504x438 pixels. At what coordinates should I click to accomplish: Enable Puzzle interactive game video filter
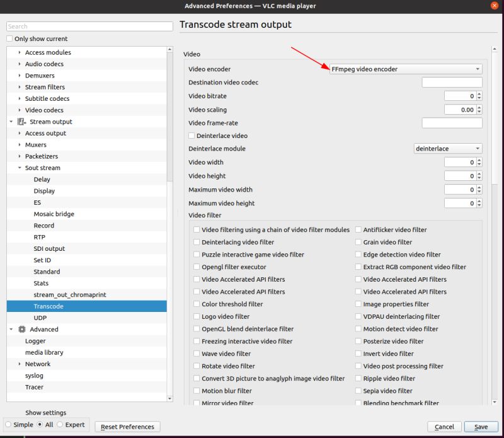coord(197,255)
